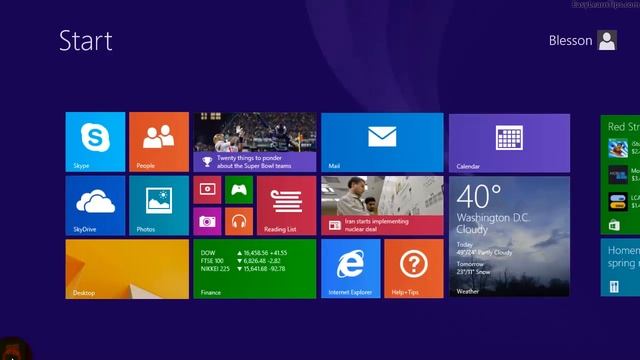This screenshot has height=360, width=640.
Task: Open the Xbox Games small tile
Action: [x=239, y=190]
